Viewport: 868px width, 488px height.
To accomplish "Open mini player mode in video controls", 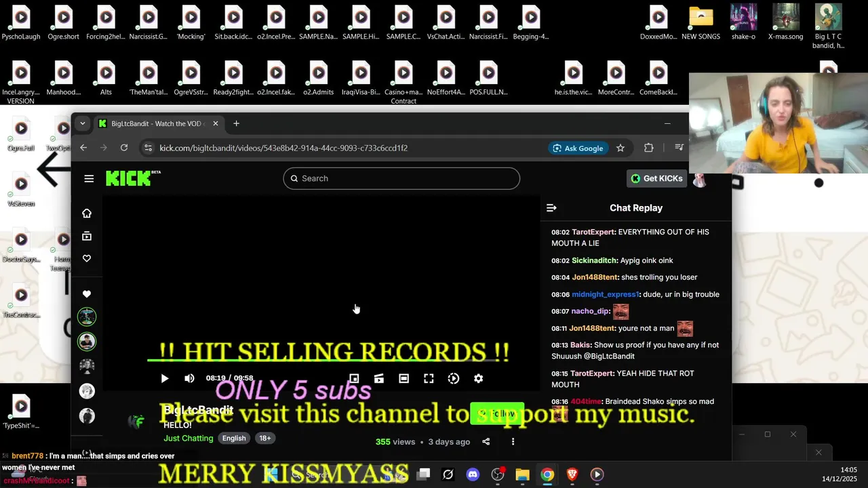I will click(x=354, y=378).
